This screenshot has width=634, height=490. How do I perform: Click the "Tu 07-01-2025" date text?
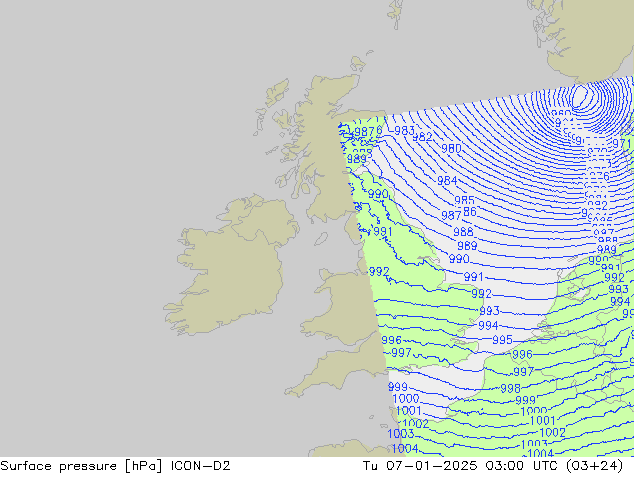coord(420,466)
